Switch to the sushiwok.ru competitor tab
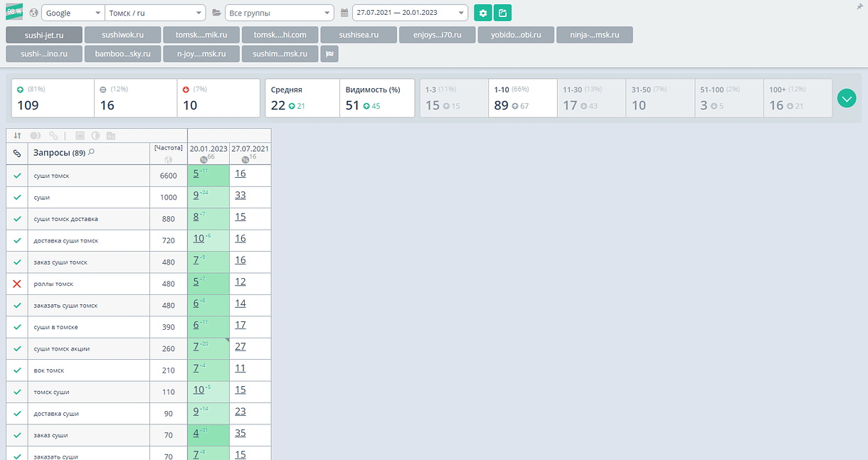 tap(122, 35)
